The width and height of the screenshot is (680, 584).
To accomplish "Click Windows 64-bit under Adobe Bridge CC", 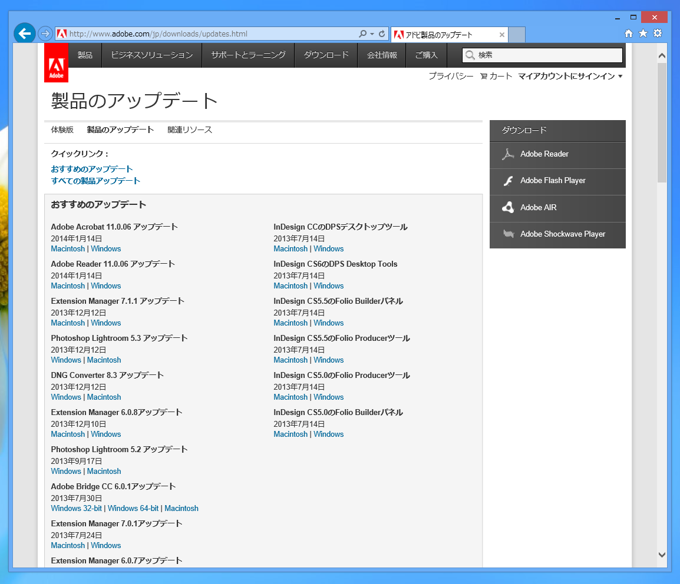I will (x=133, y=508).
